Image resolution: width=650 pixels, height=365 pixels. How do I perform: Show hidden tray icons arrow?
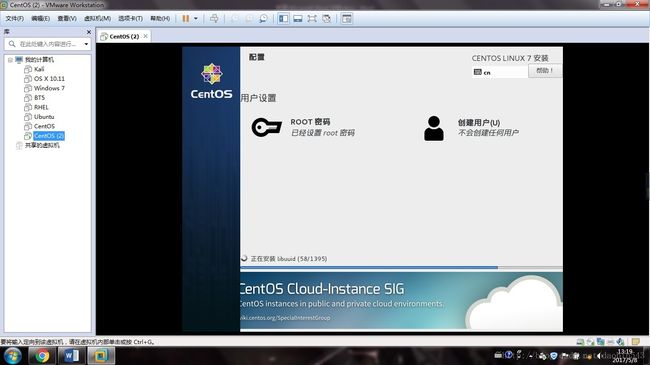point(530,356)
